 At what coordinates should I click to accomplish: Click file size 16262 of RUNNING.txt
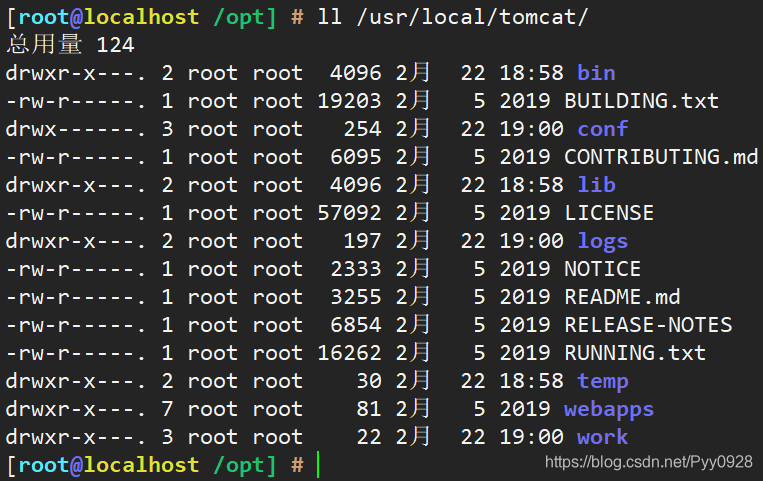tap(349, 353)
